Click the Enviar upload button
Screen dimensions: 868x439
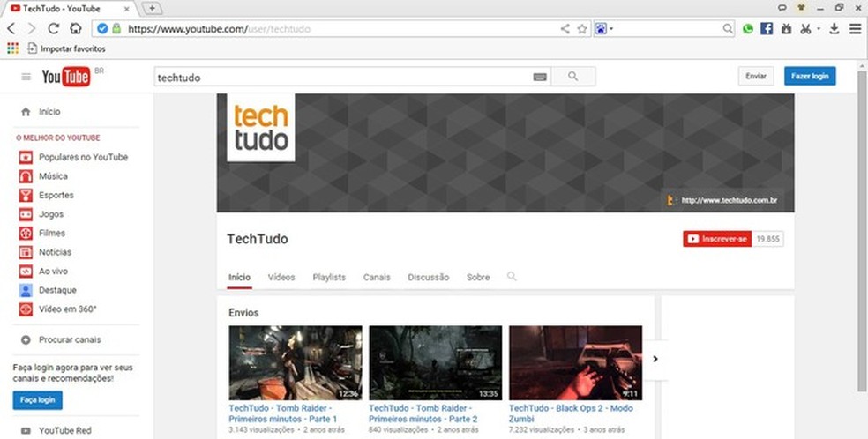click(756, 77)
